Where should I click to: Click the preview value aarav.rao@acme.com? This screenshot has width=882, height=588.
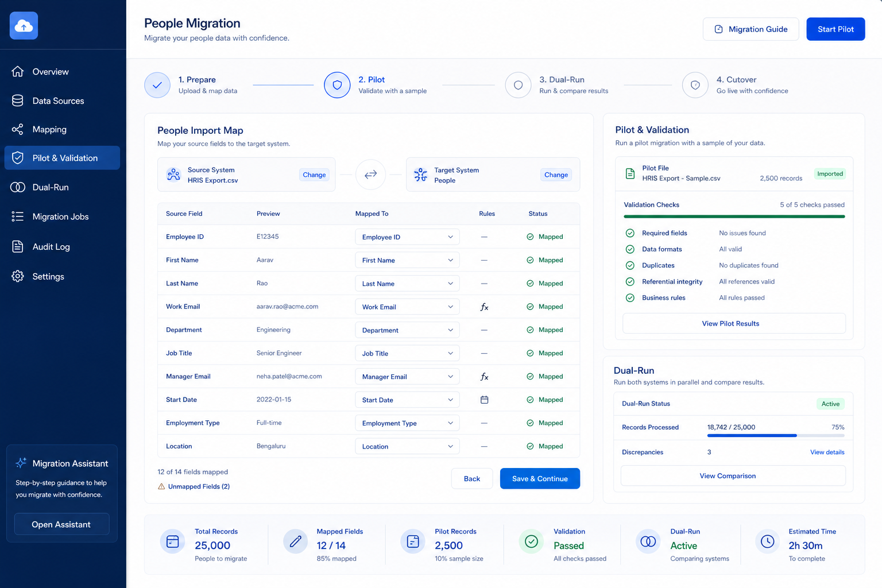point(287,307)
